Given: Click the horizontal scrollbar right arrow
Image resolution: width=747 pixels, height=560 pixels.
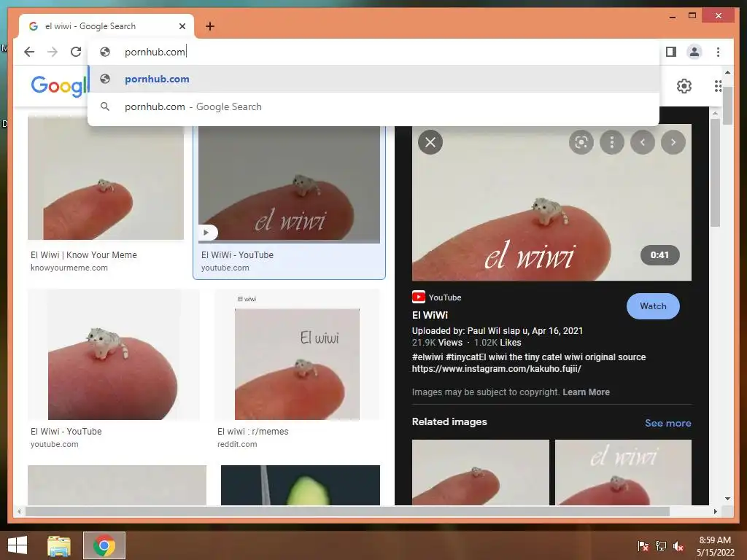Looking at the screenshot, I should click(x=715, y=511).
